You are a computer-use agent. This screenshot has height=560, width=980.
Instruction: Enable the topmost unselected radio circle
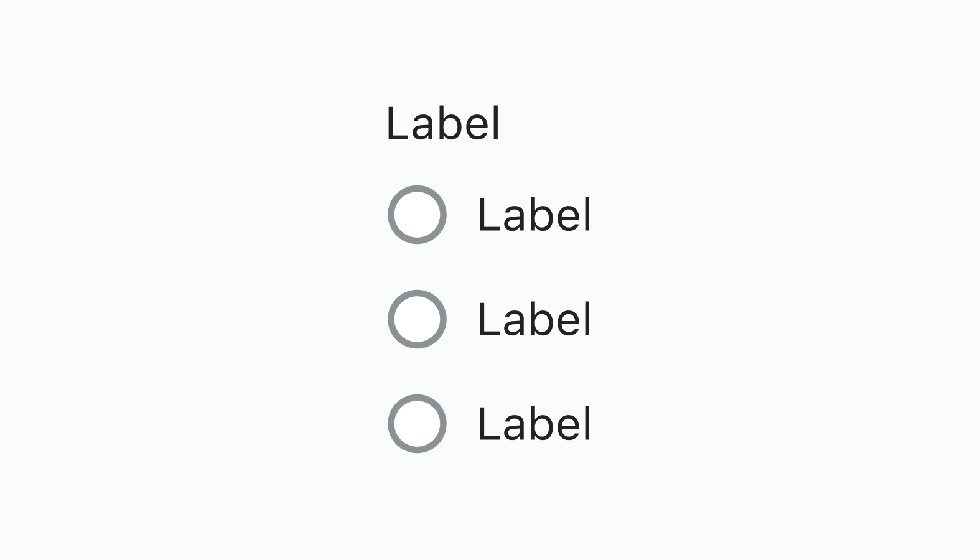pos(417,215)
